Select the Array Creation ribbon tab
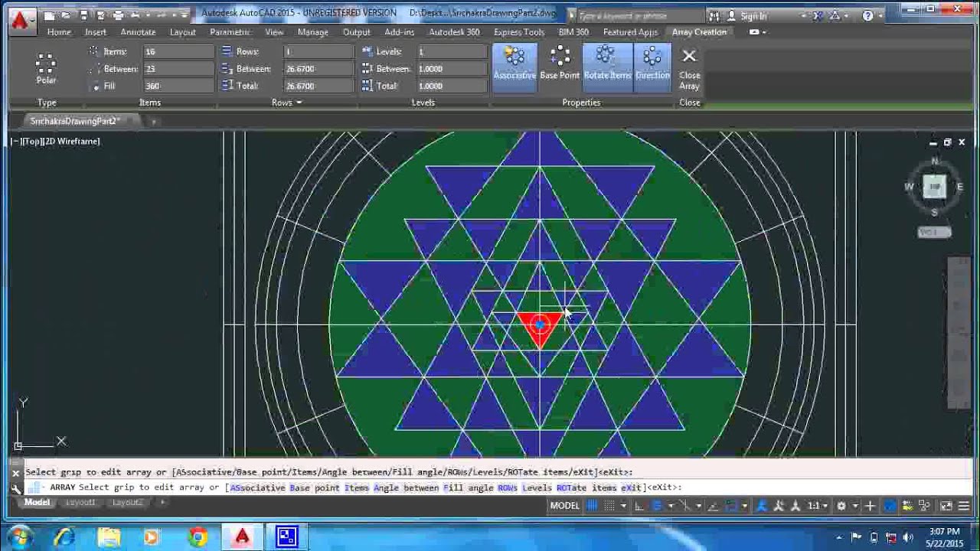The width and height of the screenshot is (980, 551). [699, 32]
